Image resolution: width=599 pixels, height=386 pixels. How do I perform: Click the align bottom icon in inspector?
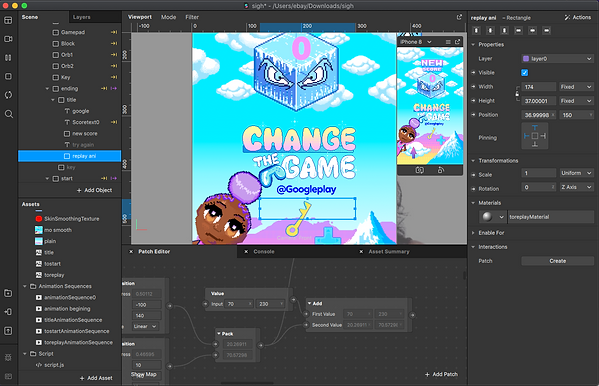click(505, 31)
